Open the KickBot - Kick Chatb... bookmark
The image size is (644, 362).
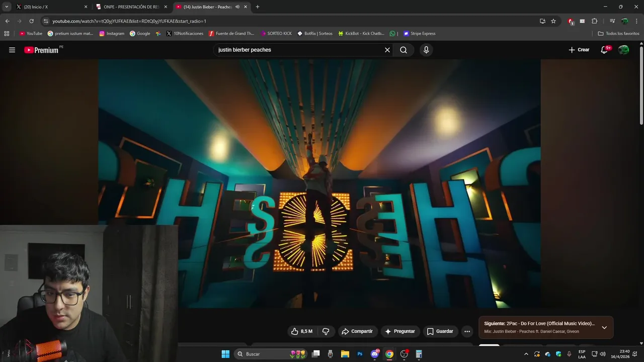(361, 34)
